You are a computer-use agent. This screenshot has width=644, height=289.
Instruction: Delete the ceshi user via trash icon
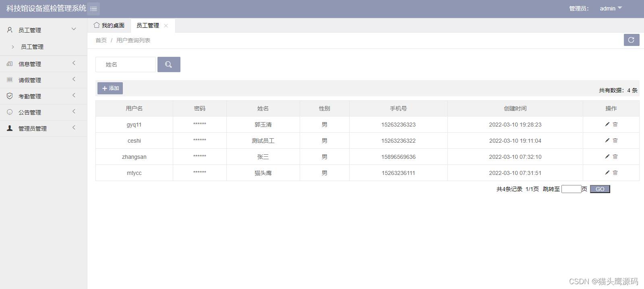coord(615,140)
